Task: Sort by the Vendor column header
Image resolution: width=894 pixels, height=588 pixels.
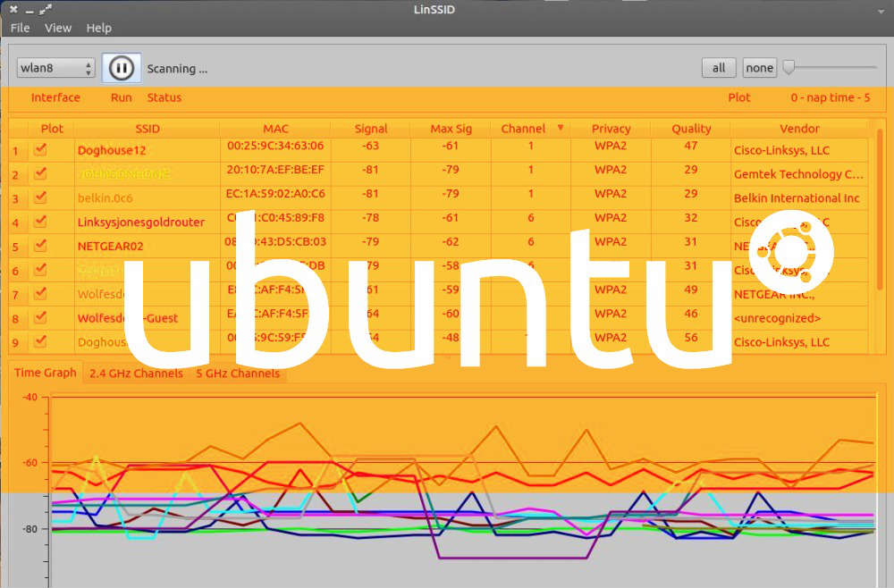Action: tap(799, 129)
